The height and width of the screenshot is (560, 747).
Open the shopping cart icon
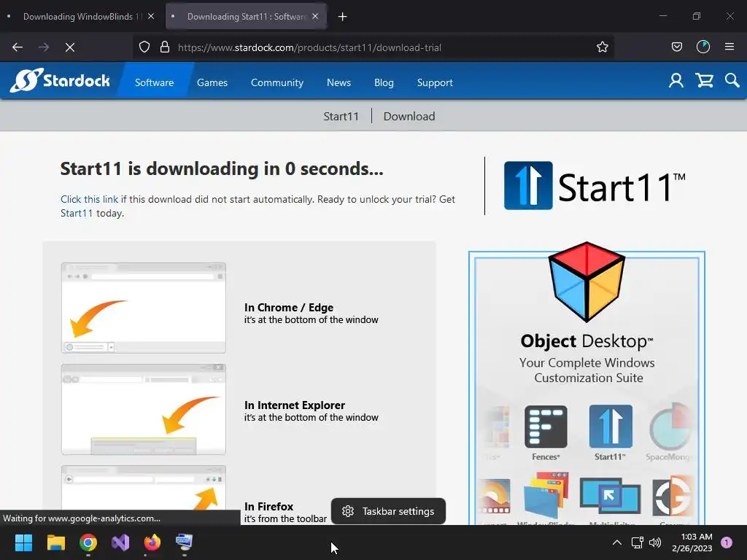tap(704, 80)
